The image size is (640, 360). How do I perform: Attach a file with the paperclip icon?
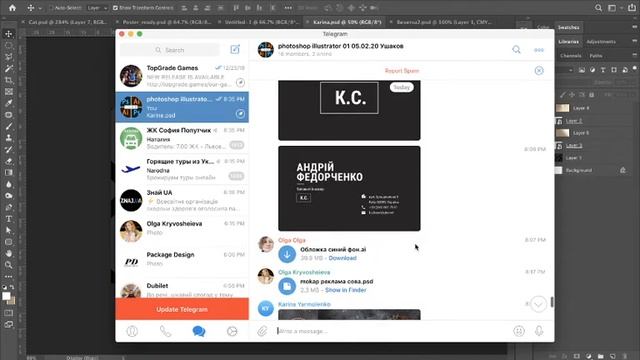click(x=262, y=331)
